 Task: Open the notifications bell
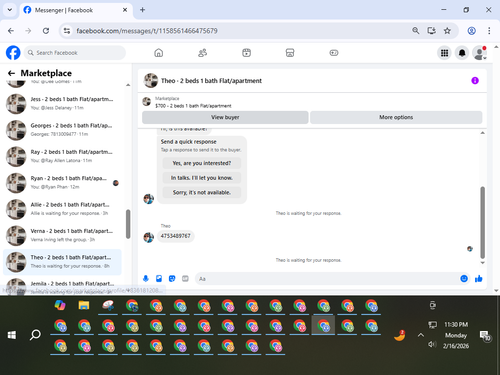462,53
